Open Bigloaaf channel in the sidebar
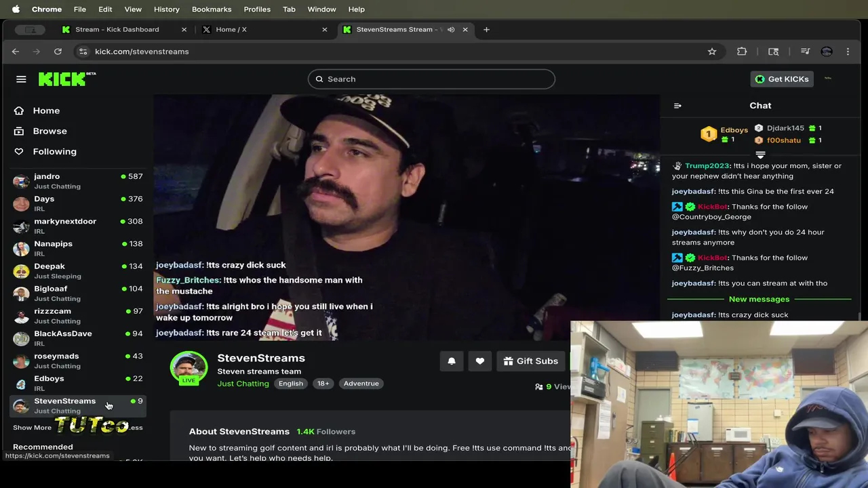Viewport: 868px width, 488px height. coord(78,293)
